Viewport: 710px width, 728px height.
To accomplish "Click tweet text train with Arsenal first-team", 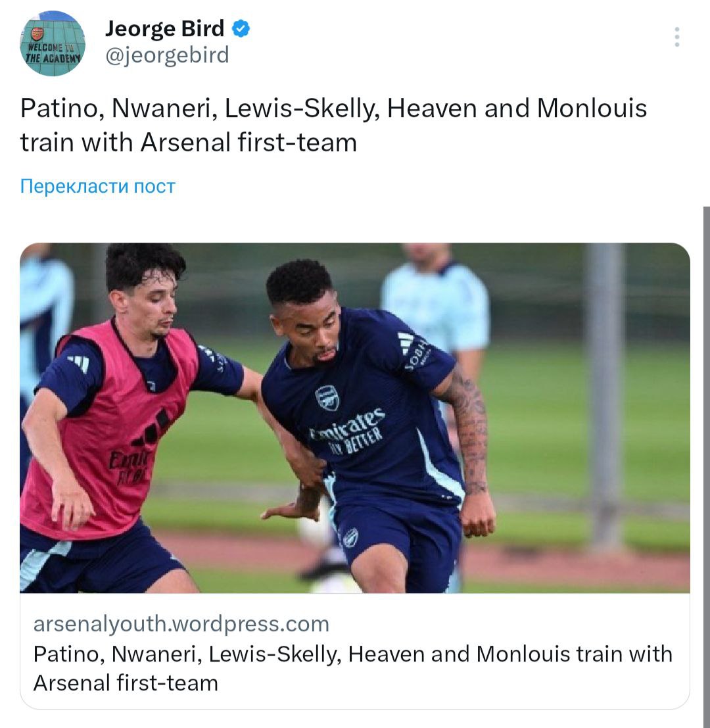I will point(189,143).
